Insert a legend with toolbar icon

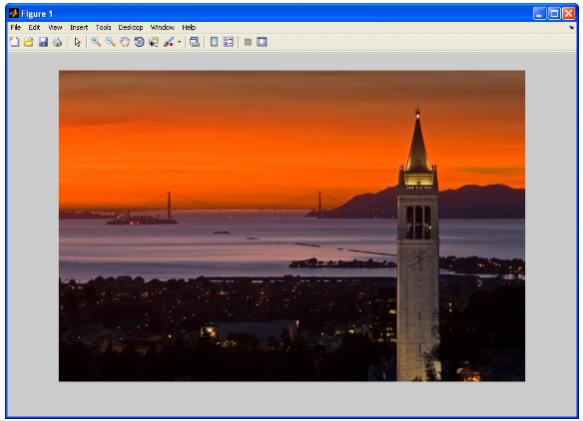[228, 42]
